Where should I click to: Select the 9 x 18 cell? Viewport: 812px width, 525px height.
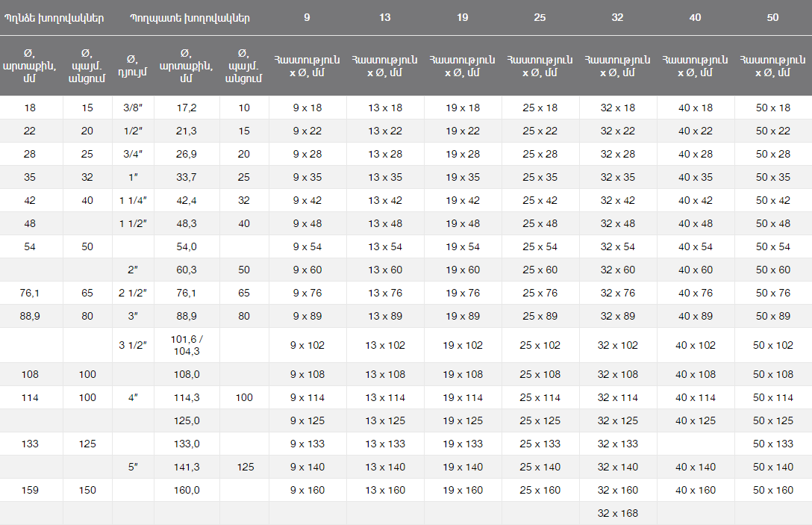point(307,108)
